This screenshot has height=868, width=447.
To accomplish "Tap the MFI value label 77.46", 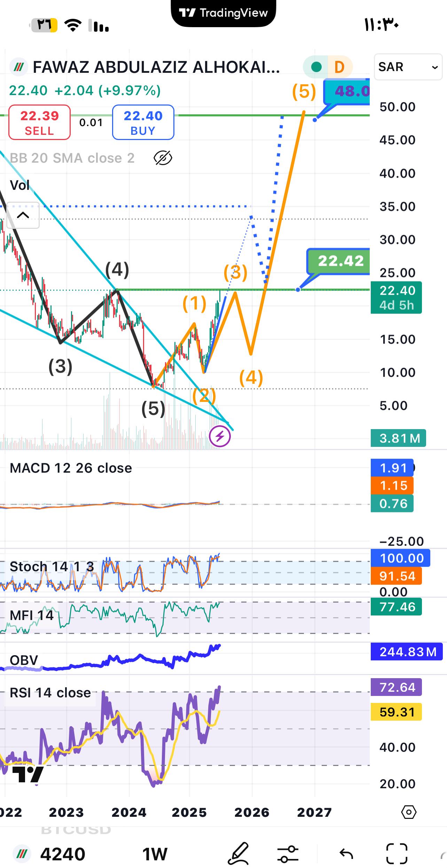I will click(397, 607).
